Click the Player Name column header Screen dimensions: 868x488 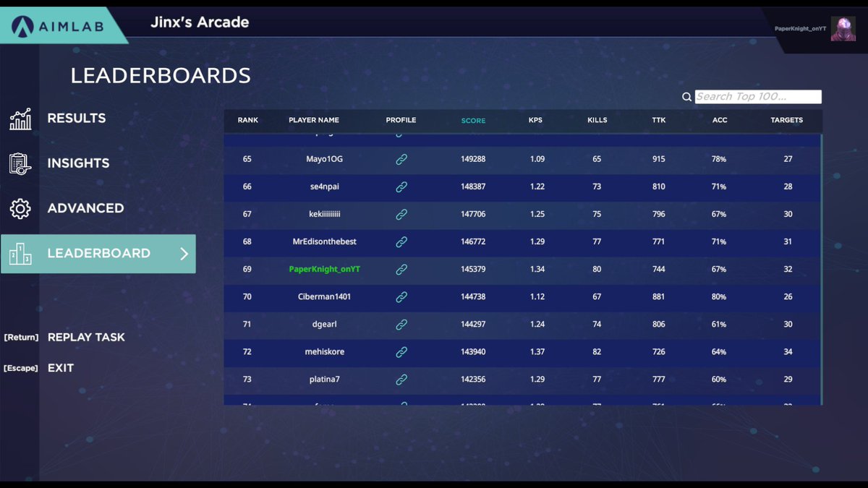(314, 120)
